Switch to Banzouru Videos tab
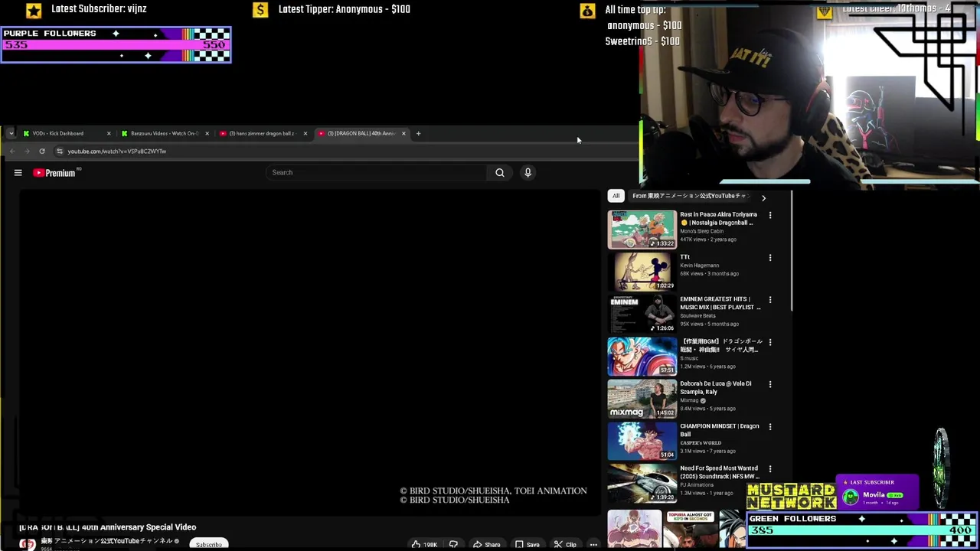Image resolution: width=980 pixels, height=551 pixels. coord(164,133)
